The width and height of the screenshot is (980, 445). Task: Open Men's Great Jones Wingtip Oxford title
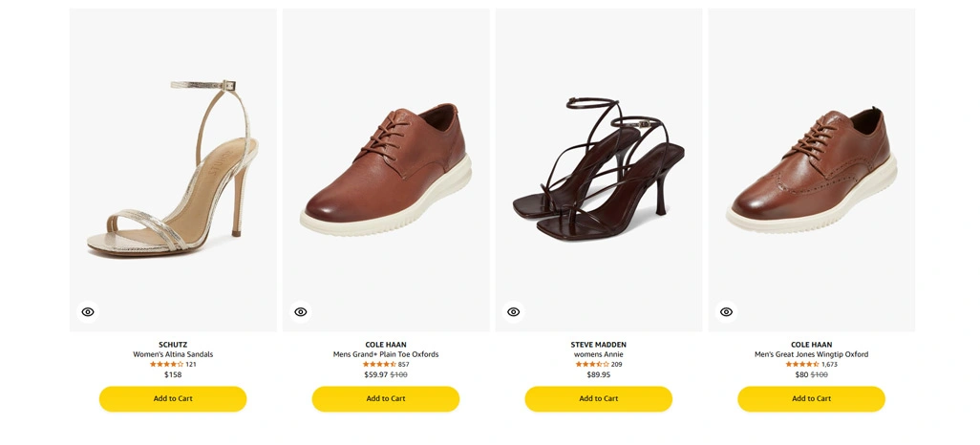pyautogui.click(x=811, y=354)
